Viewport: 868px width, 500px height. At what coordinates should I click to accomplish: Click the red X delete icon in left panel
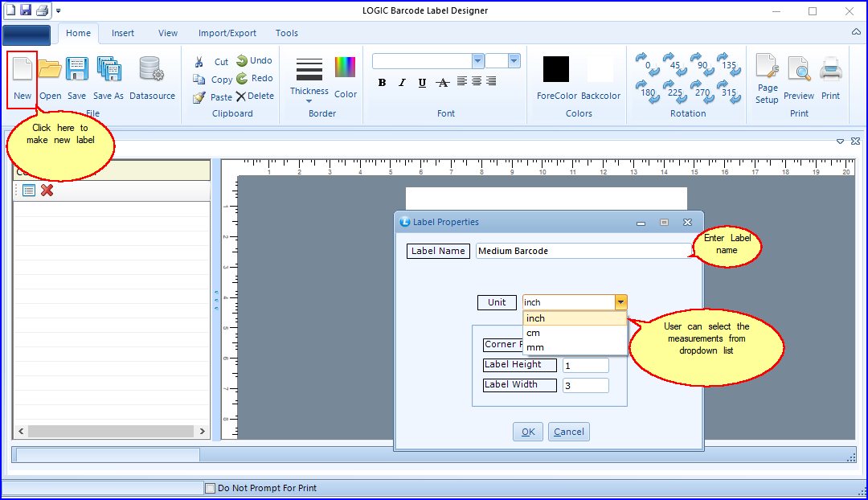[47, 191]
